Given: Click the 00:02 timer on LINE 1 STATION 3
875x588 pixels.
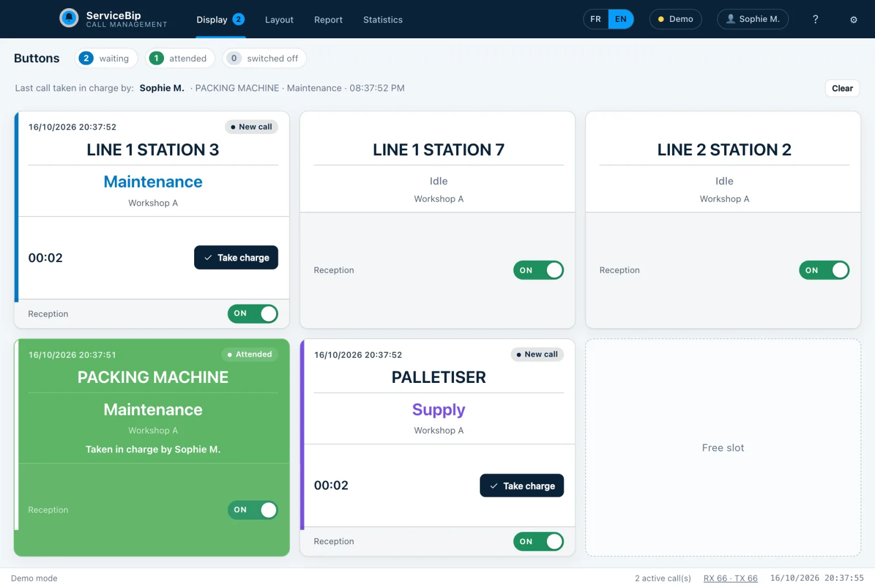Looking at the screenshot, I should 45,258.
